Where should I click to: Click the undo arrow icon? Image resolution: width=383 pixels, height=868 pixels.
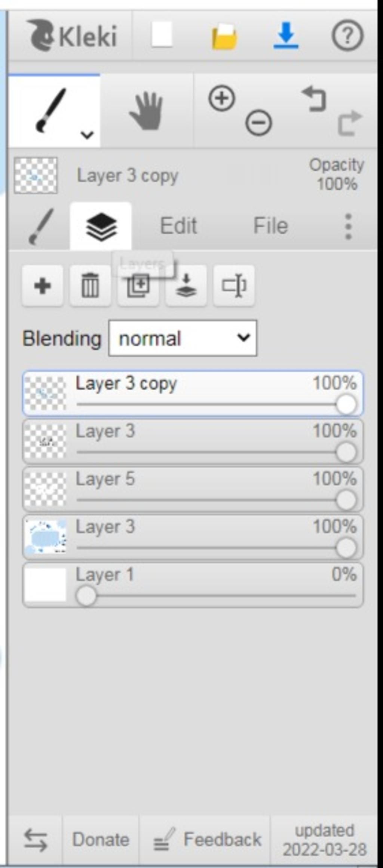(314, 99)
